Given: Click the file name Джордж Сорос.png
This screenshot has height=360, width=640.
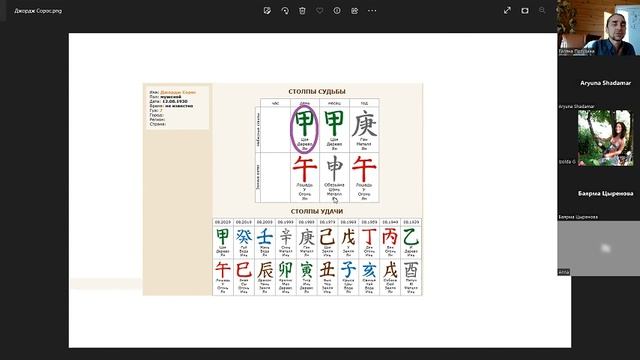Looking at the screenshot, I should point(38,11).
